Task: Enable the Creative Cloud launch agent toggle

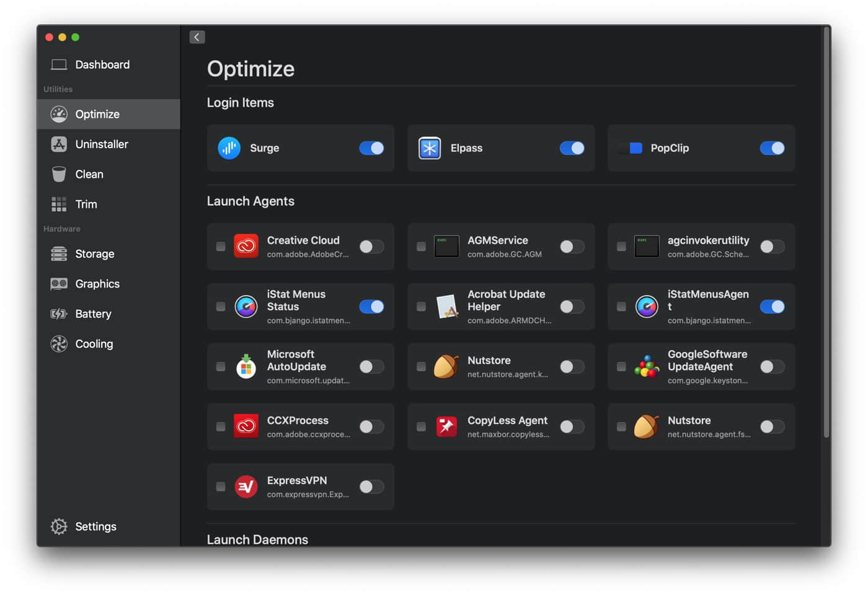Action: (371, 247)
